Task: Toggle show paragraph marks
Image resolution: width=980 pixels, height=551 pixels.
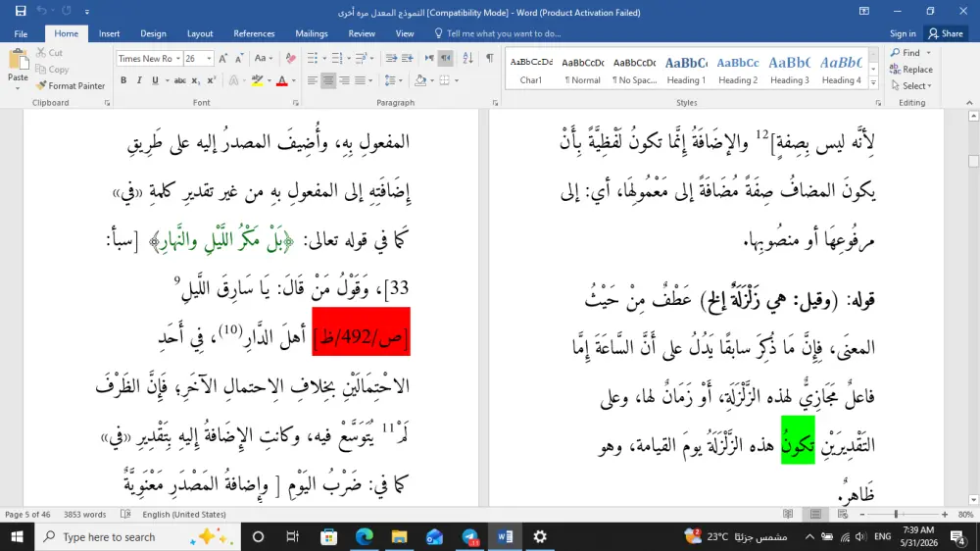Action: point(489,58)
